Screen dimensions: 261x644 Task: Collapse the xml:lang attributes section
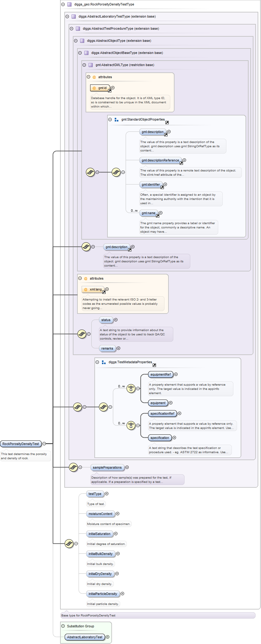[80, 278]
